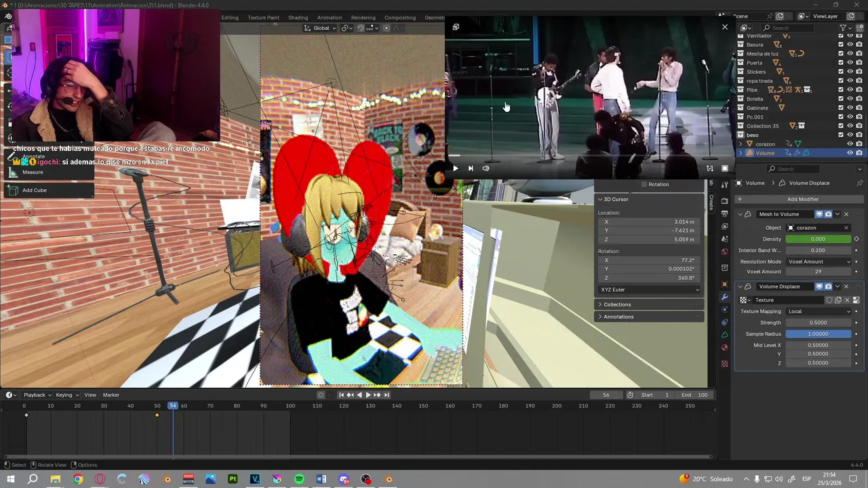Play the animation forward
This screenshot has width=868, height=488.
coord(368,395)
